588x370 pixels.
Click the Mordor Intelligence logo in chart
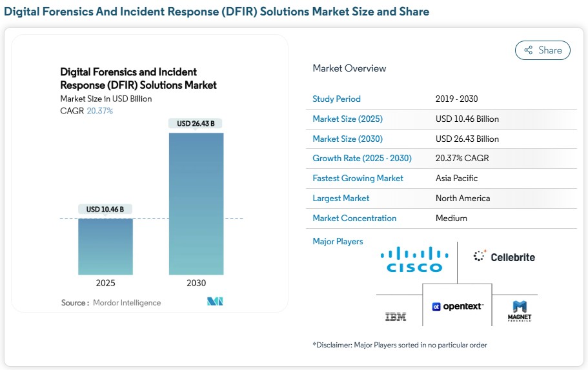tap(215, 302)
